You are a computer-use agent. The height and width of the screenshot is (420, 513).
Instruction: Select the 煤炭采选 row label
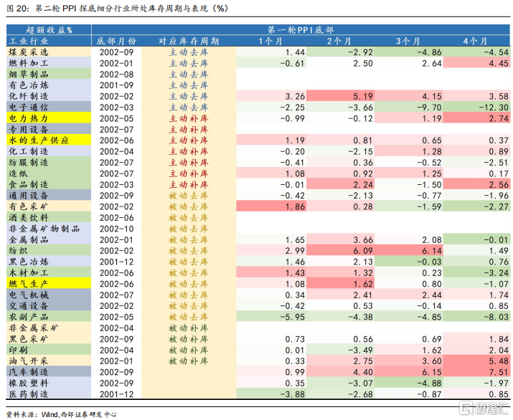click(x=49, y=52)
